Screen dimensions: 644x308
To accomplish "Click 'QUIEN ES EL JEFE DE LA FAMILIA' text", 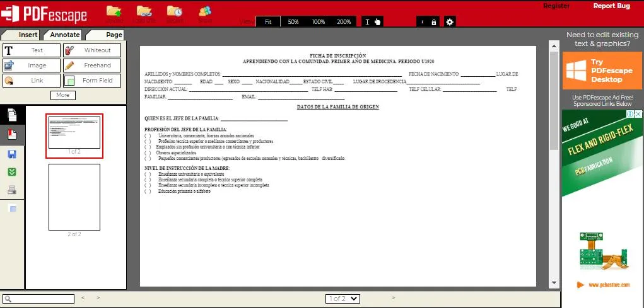I will pyautogui.click(x=182, y=119).
